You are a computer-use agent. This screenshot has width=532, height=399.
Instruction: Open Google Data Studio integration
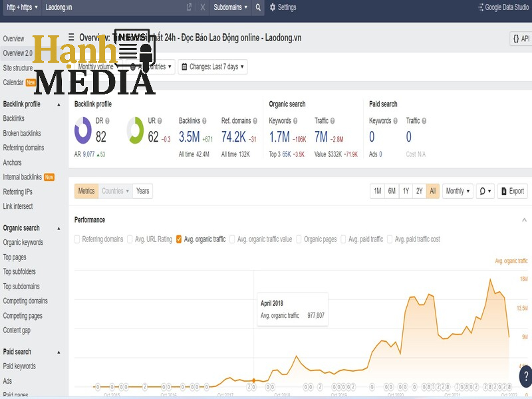tap(504, 7)
